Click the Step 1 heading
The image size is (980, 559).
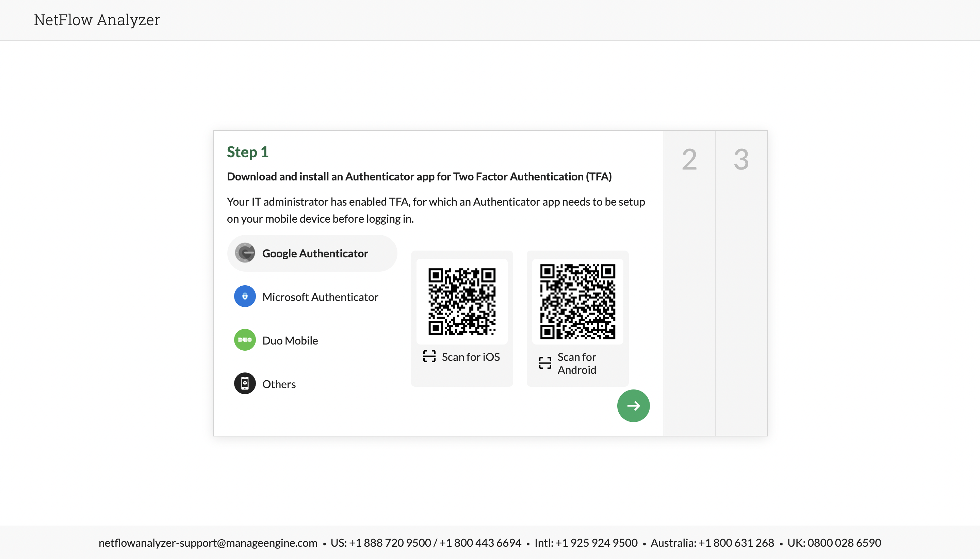[247, 152]
